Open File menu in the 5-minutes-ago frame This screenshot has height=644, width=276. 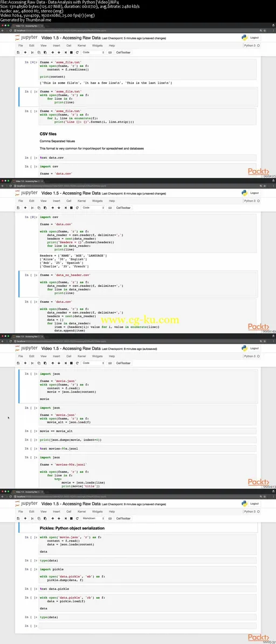pos(20,45)
